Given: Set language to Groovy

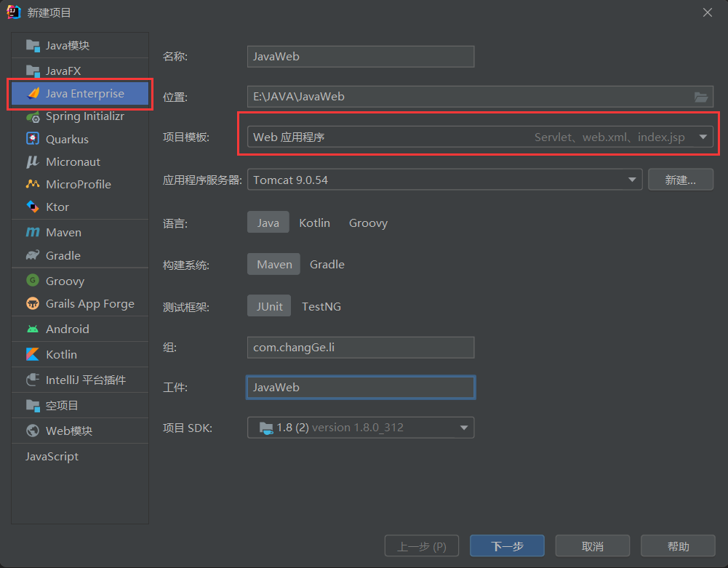Looking at the screenshot, I should click(368, 223).
